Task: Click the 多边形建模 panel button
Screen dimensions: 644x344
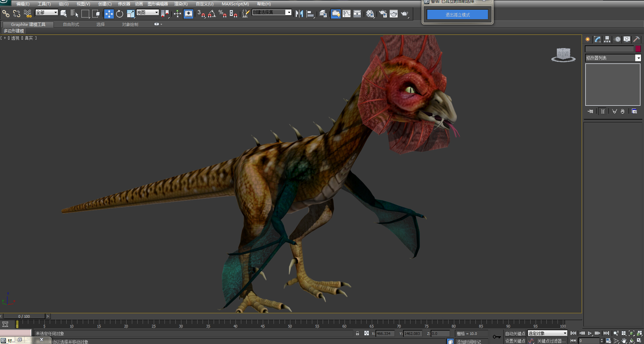Action: (x=14, y=31)
